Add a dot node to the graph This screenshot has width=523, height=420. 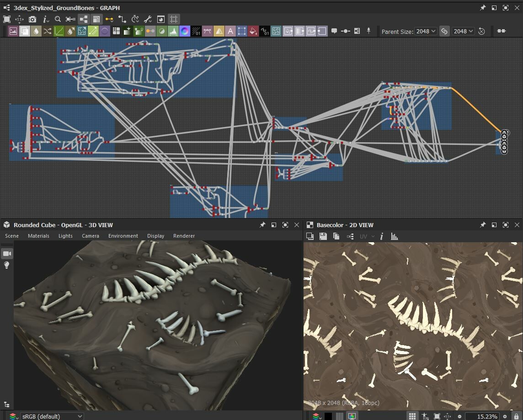pos(346,31)
